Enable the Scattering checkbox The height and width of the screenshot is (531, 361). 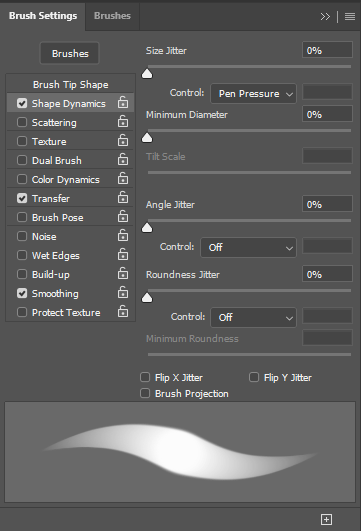(x=22, y=122)
